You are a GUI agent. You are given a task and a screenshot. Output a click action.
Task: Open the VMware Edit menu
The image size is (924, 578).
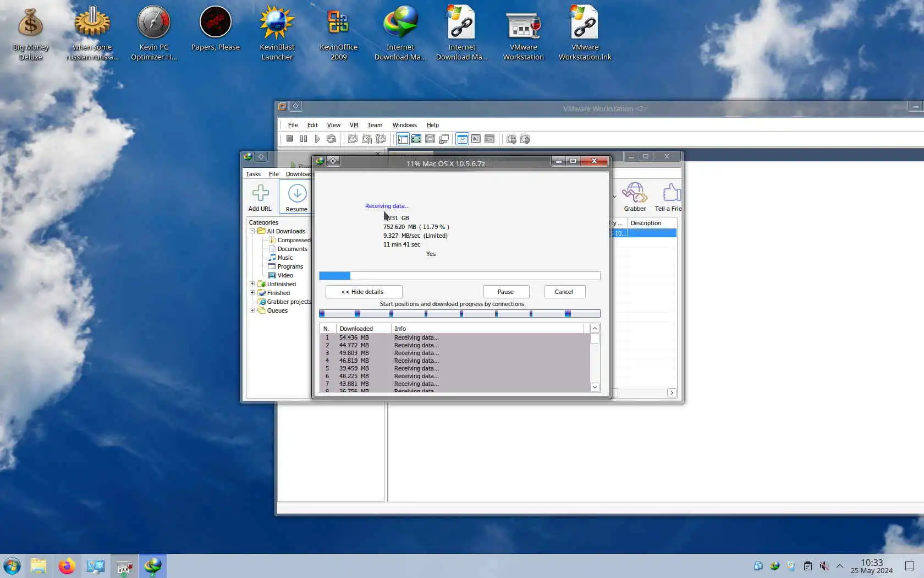[x=312, y=125]
